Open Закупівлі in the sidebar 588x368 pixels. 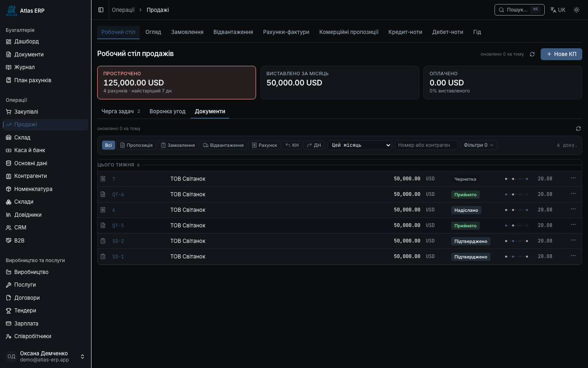[45, 112]
